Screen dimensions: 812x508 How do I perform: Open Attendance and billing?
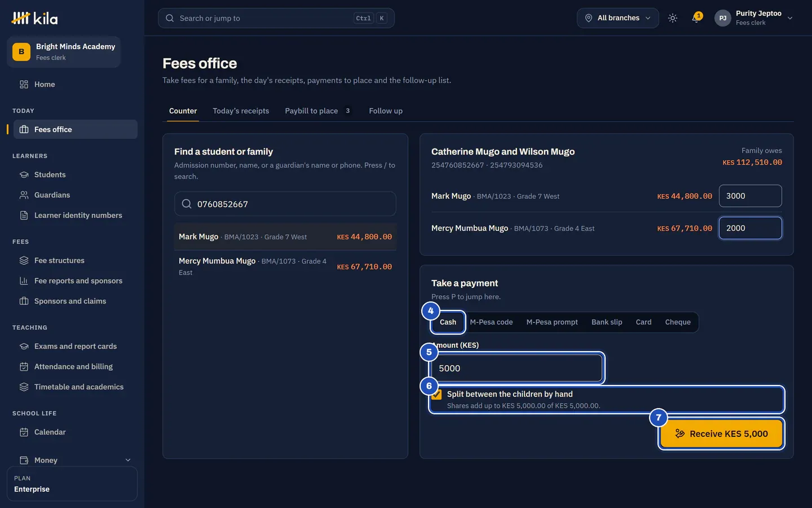(x=76, y=366)
